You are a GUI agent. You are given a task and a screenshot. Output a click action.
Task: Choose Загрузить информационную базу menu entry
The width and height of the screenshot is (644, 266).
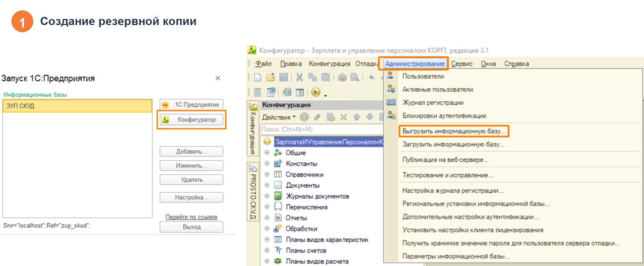(454, 144)
